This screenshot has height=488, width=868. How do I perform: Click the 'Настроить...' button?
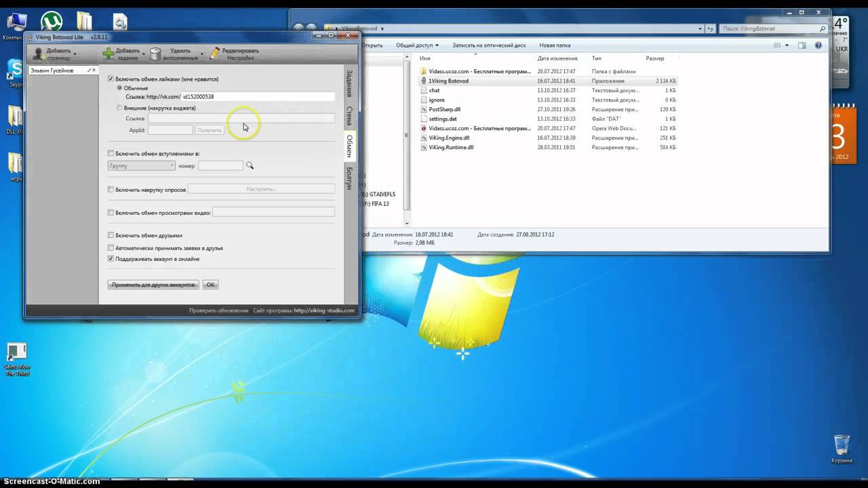pos(261,189)
